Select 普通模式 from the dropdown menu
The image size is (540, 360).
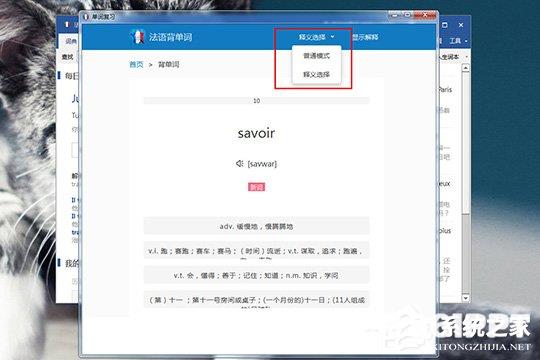[x=316, y=56]
